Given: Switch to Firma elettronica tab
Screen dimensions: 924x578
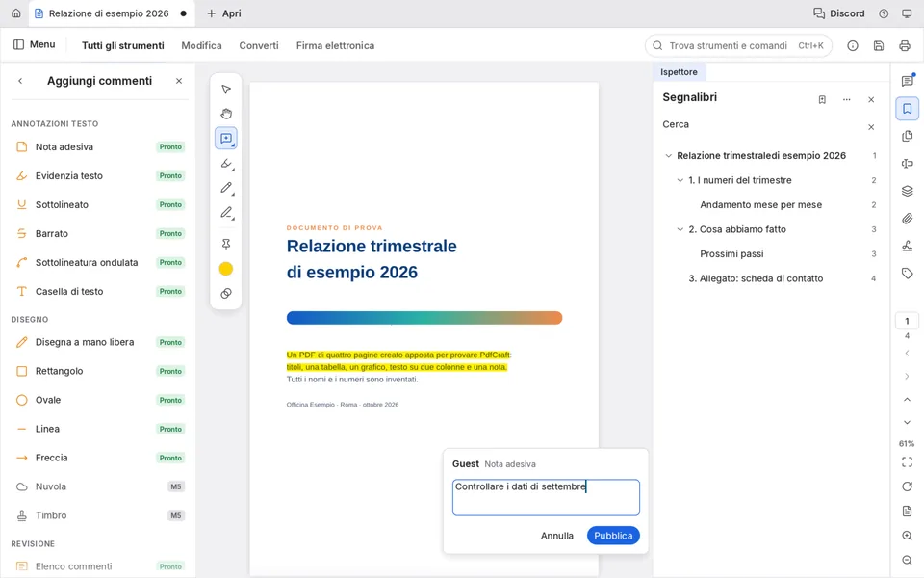Looking at the screenshot, I should tap(335, 45).
